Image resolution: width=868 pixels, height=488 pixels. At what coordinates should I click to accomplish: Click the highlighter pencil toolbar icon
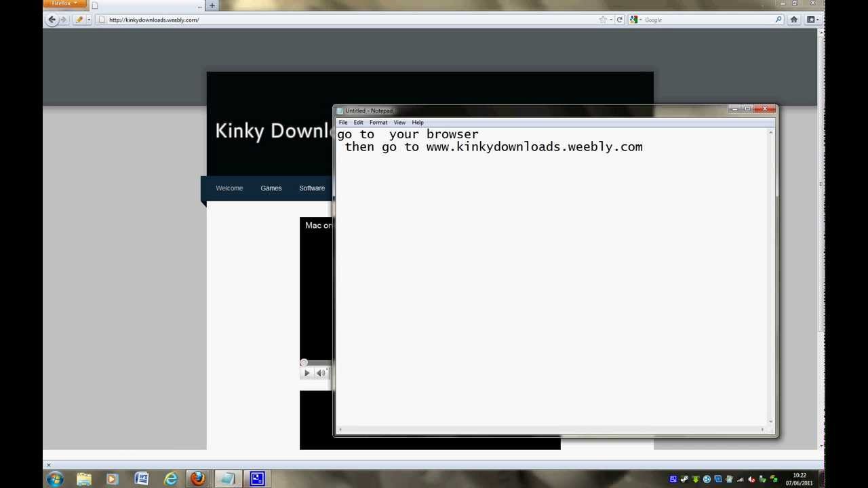79,20
